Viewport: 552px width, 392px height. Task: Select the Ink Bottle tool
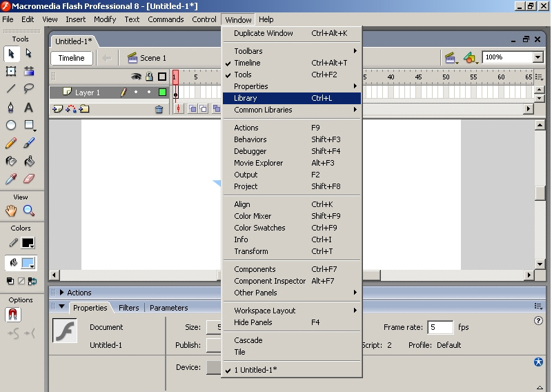tap(11, 161)
